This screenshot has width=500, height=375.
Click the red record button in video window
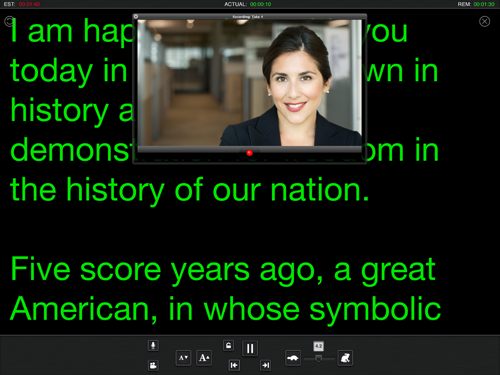click(249, 153)
